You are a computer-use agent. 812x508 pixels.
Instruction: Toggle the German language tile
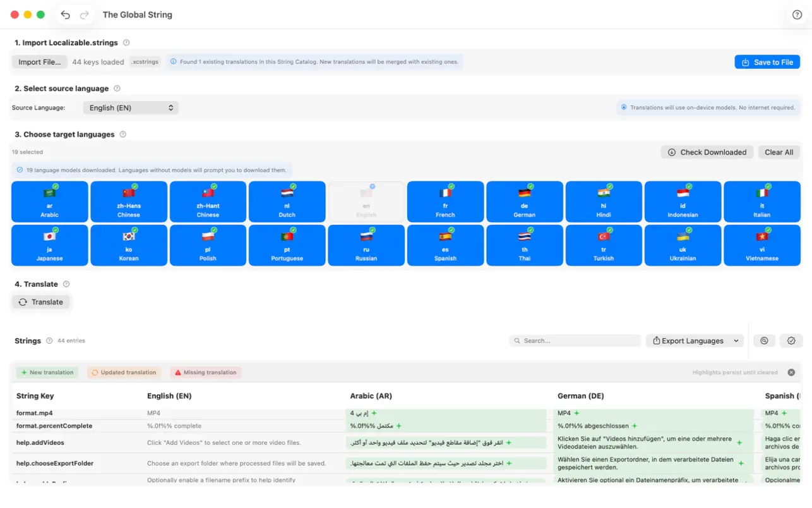525,202
